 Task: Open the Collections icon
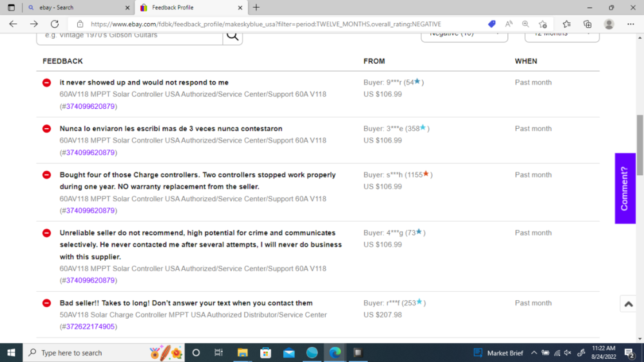tap(587, 24)
